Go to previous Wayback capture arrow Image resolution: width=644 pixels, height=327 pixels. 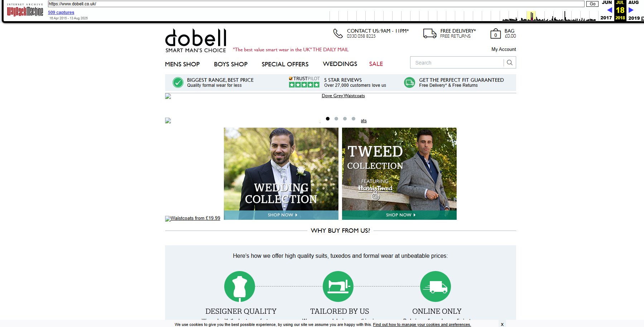610,10
